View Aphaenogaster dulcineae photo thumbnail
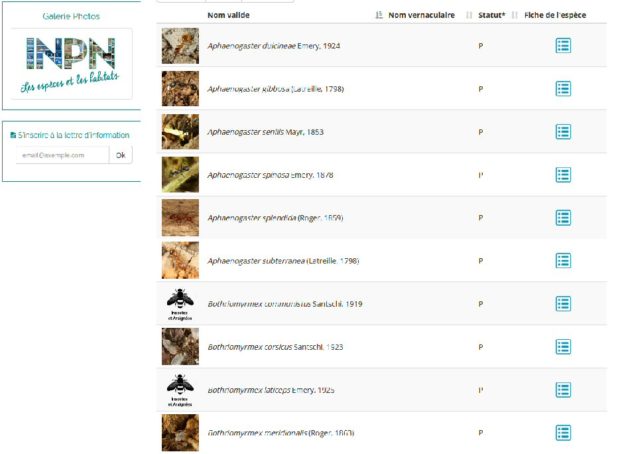The image size is (620, 454). (180, 46)
